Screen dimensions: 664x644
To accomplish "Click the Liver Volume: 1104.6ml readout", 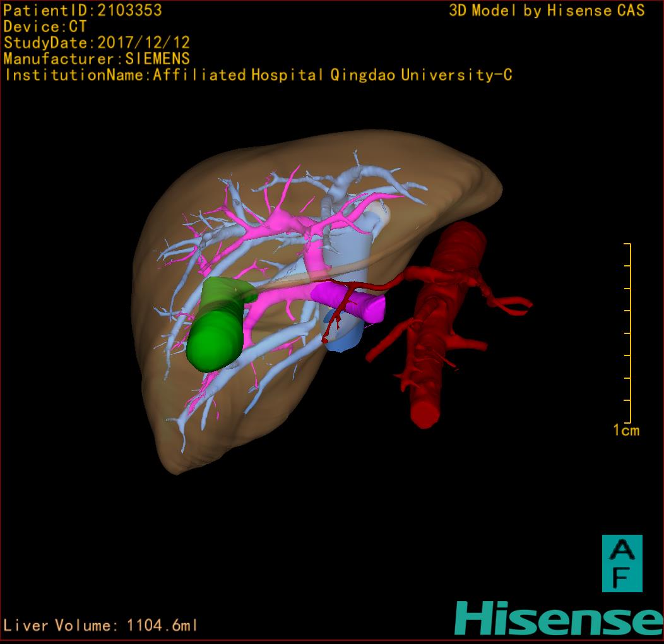I will point(100,625).
